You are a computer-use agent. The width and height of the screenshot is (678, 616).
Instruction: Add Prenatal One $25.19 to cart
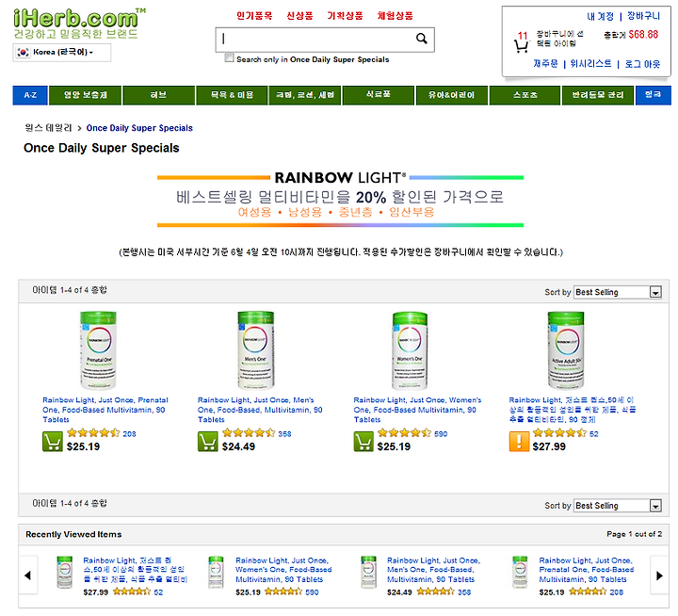click(x=53, y=442)
